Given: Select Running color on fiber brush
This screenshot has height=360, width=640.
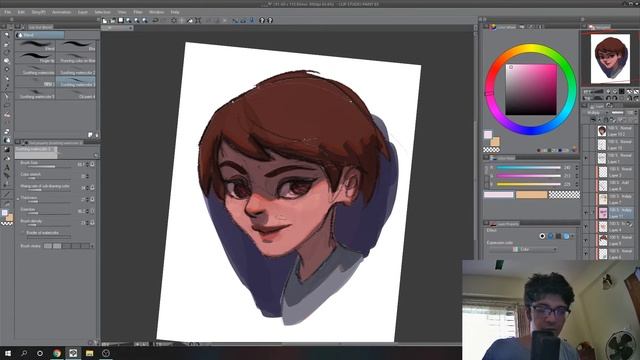Looking at the screenshot, I should point(76,58).
